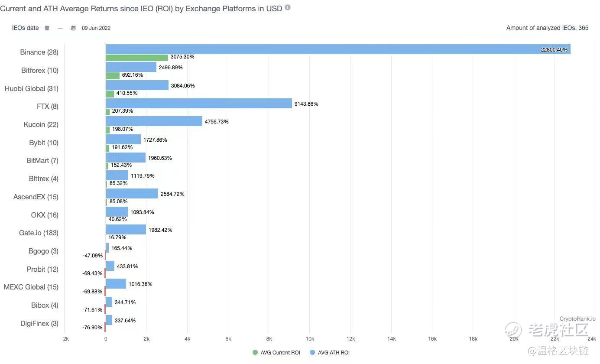Click the "3075.30%" value label
Viewport: 600px width, 364px height.
182,57
